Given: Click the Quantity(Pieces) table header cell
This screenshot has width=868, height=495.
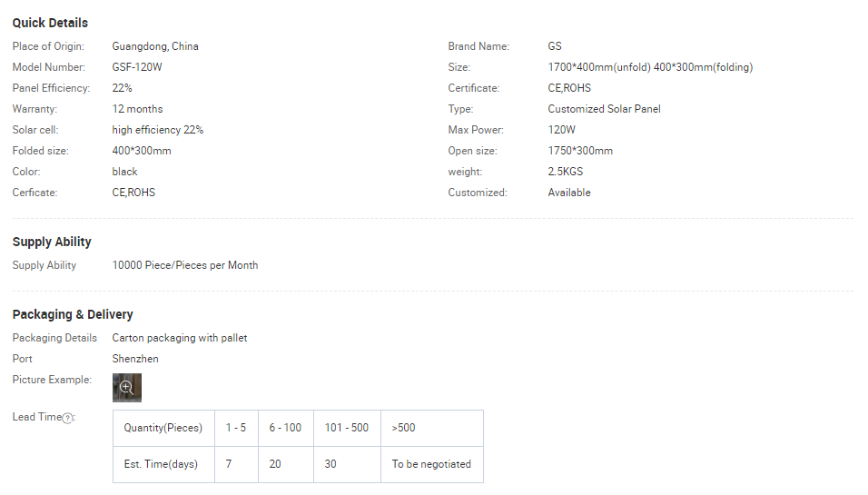Looking at the screenshot, I should (163, 428).
